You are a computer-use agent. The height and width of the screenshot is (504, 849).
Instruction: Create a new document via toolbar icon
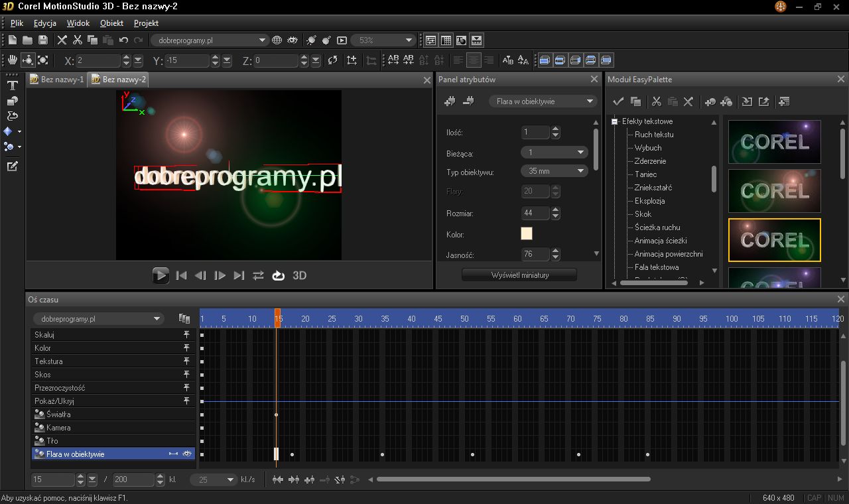point(13,40)
